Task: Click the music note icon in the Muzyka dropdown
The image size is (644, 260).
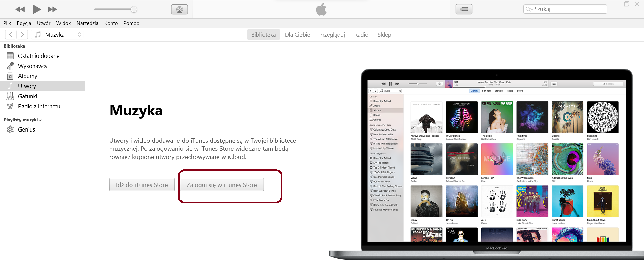Action: [38, 34]
